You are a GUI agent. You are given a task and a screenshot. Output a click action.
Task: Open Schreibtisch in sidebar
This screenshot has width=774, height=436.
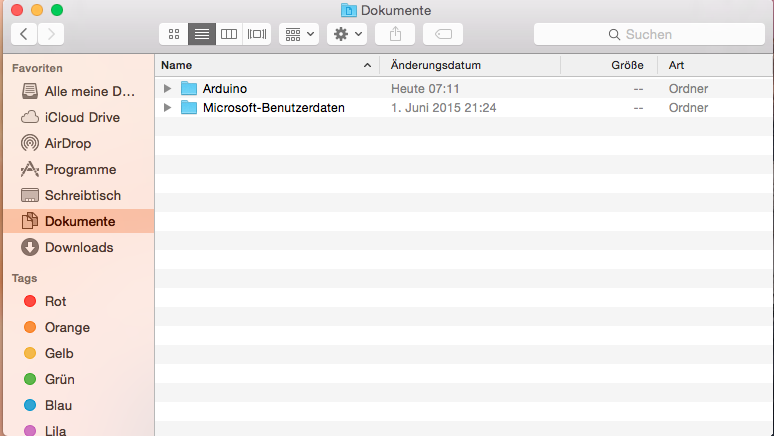pyautogui.click(x=78, y=196)
